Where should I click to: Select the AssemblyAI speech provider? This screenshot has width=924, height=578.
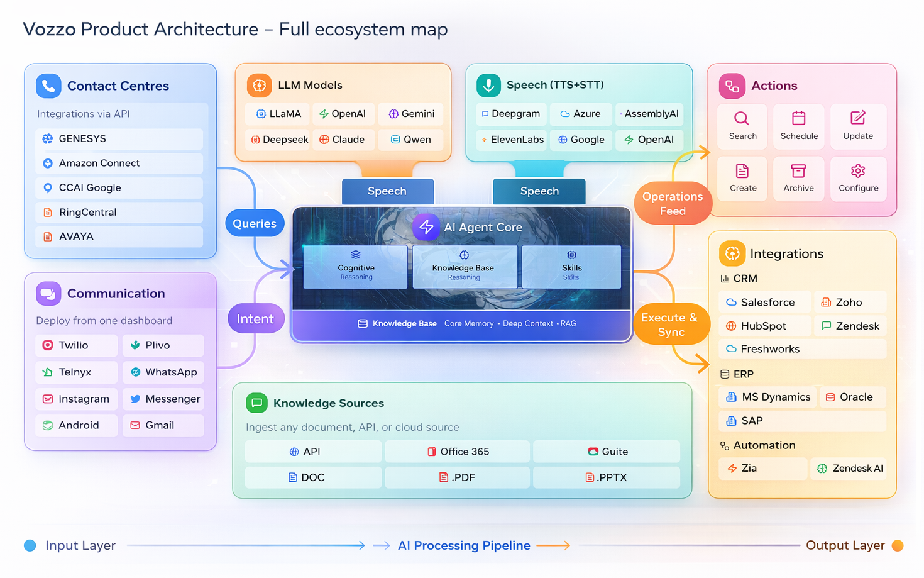pyautogui.click(x=649, y=114)
